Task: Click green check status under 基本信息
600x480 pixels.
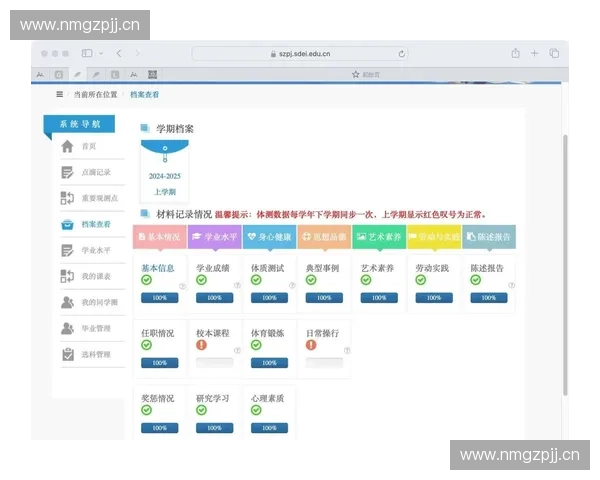Action: pyautogui.click(x=146, y=280)
